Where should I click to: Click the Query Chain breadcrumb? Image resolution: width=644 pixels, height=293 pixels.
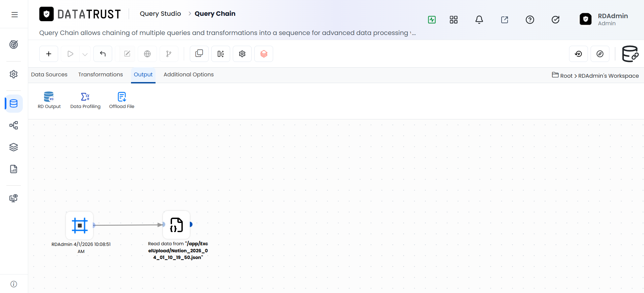click(x=215, y=14)
